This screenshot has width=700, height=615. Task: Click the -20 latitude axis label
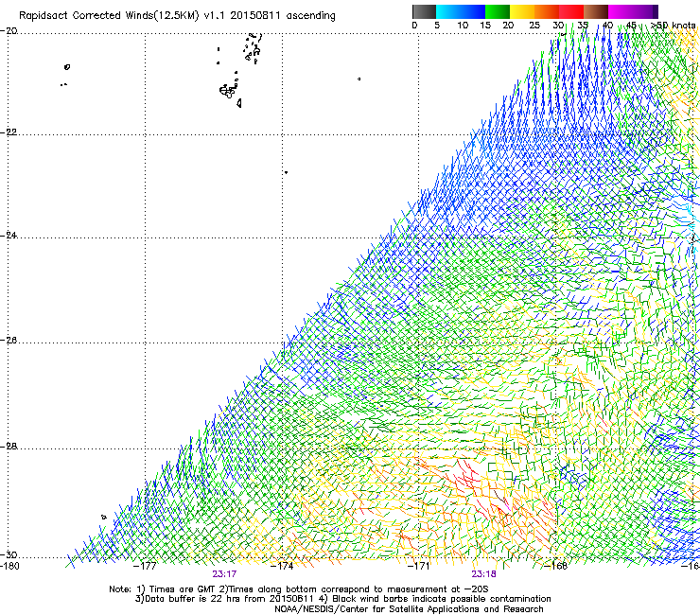pyautogui.click(x=9, y=31)
